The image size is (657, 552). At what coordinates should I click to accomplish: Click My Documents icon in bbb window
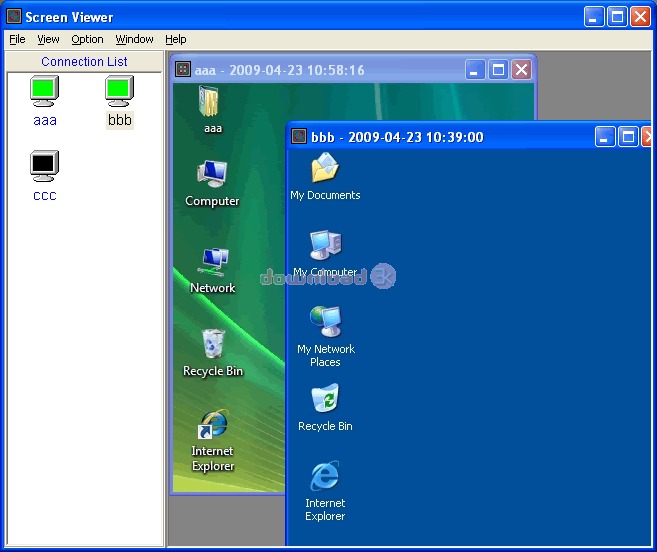[x=325, y=168]
